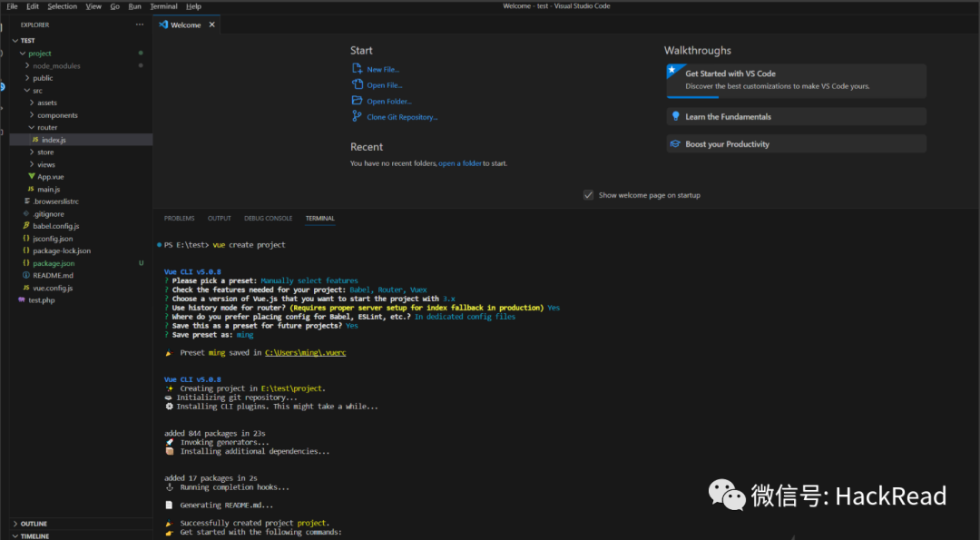
Task: Expand the components folder
Action: pyautogui.click(x=32, y=115)
